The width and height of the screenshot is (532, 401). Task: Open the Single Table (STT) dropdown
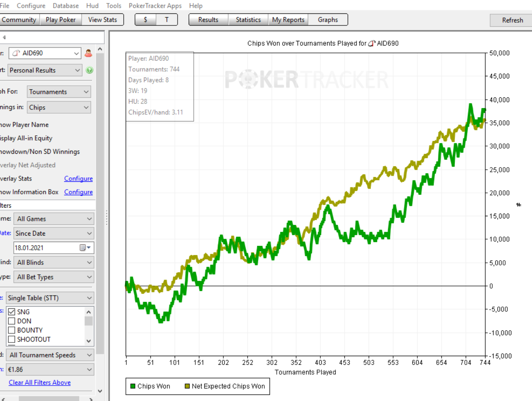(50, 298)
